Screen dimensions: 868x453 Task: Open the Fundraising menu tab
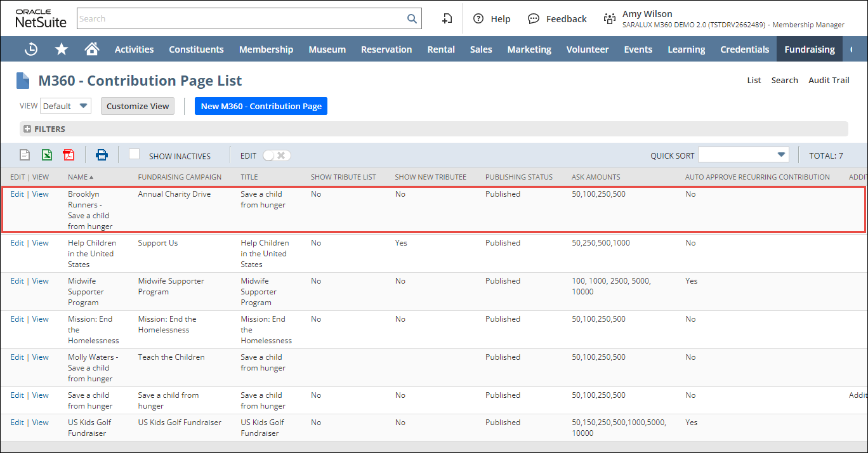point(809,49)
